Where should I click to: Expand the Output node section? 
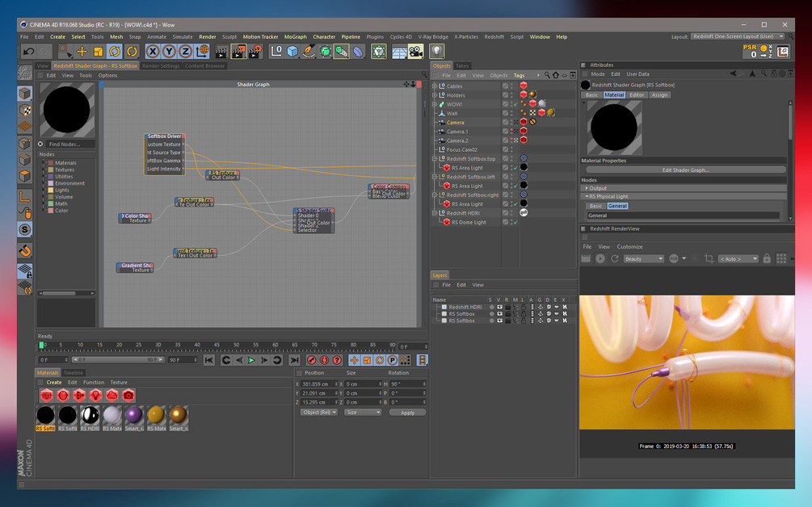[x=587, y=188]
